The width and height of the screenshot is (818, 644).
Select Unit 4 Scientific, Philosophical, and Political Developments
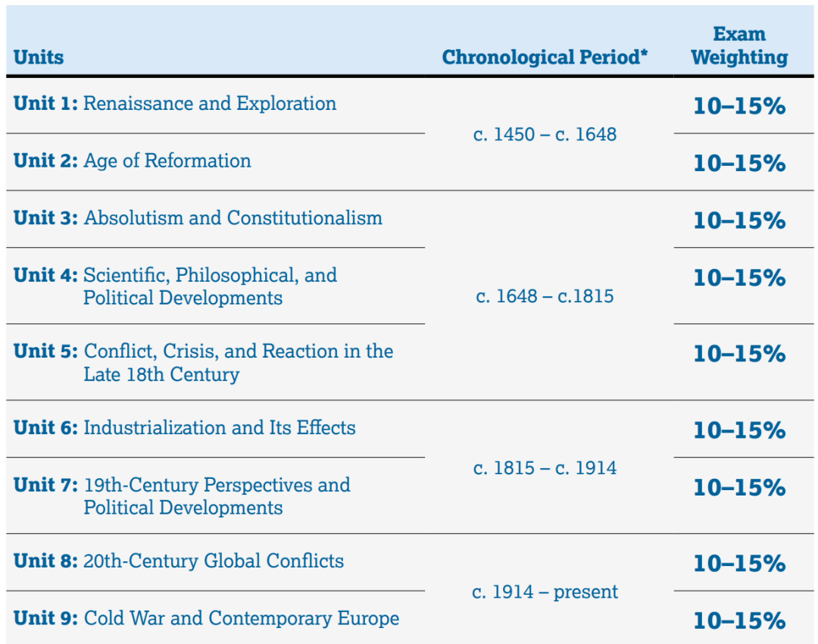pos(175,286)
